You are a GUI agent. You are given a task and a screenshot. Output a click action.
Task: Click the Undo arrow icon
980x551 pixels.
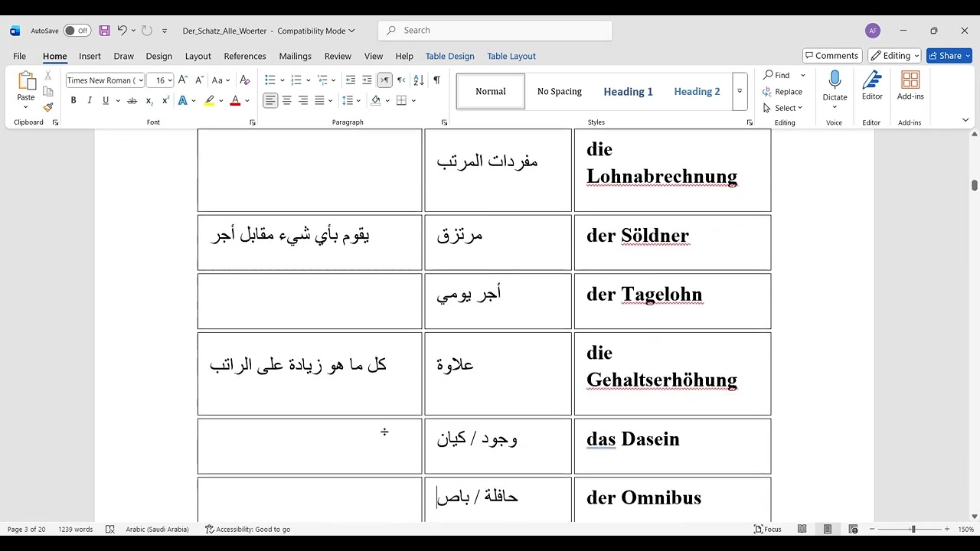pyautogui.click(x=122, y=31)
